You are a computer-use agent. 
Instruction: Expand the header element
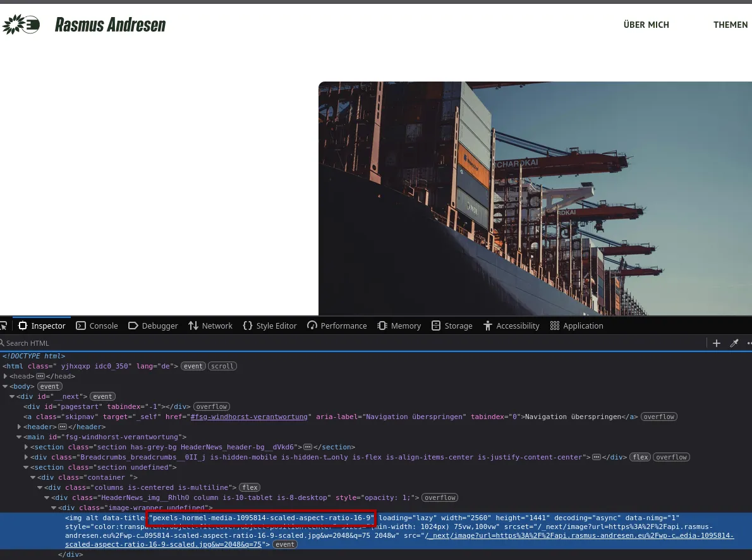coord(19,427)
